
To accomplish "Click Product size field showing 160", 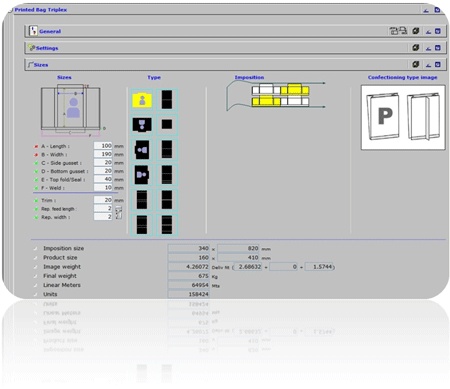I will pyautogui.click(x=189, y=258).
